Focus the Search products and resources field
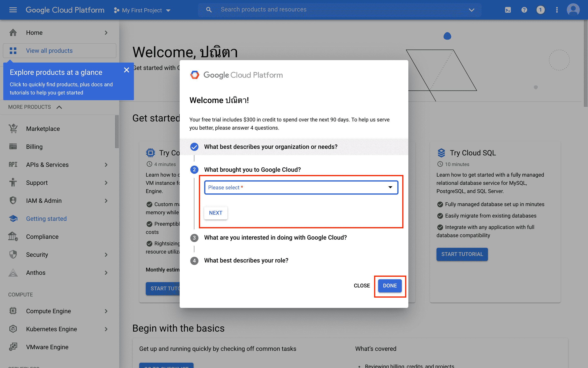 (x=340, y=10)
